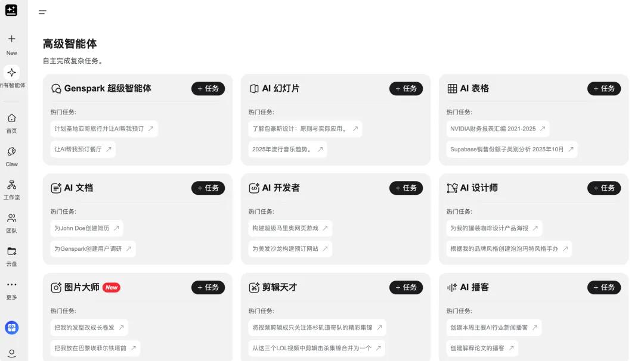Screen dimensions: 644x361
Task: Click the AI 开发者 card title
Action: 281,188
